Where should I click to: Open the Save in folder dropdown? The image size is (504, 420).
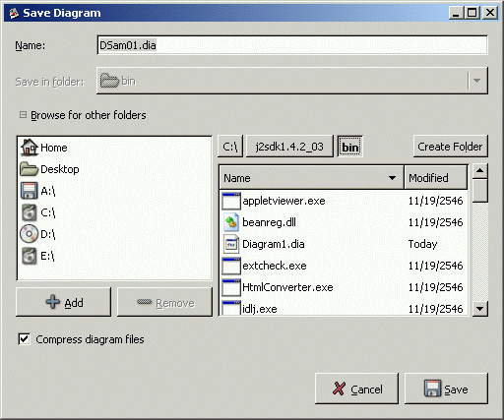tap(292, 81)
